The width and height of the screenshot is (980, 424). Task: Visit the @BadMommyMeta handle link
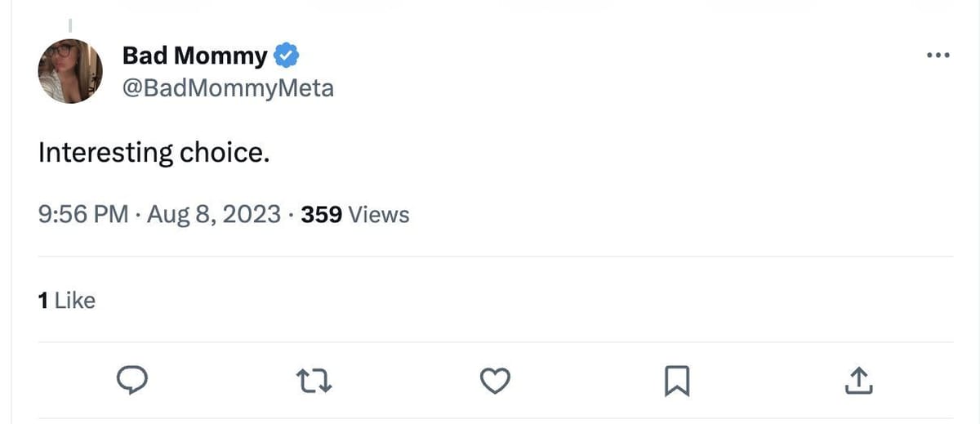pyautogui.click(x=228, y=87)
